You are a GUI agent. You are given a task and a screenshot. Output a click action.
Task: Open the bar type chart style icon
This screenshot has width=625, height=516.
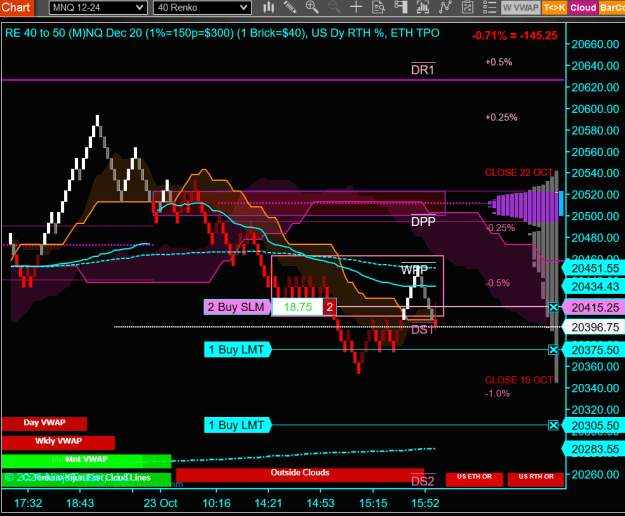click(x=269, y=7)
